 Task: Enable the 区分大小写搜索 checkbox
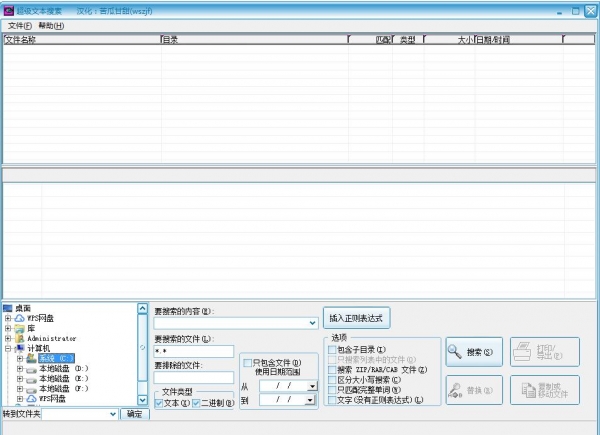click(x=332, y=380)
